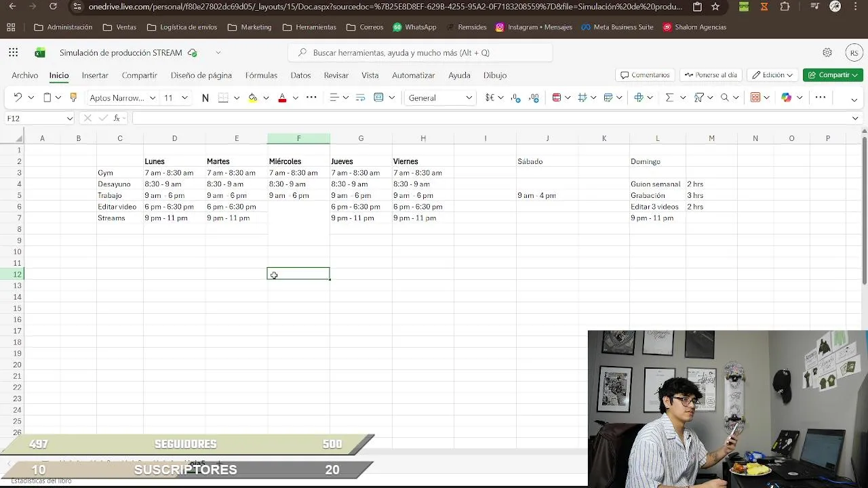Viewport: 868px width, 488px height.
Task: Click Sort and filter icon
Action: click(x=699, y=98)
